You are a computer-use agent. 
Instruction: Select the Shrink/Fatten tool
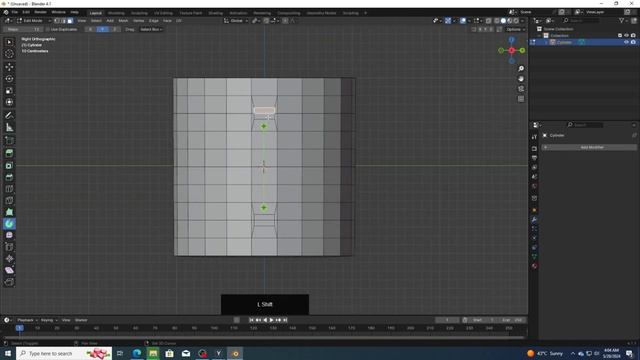pos(9,259)
